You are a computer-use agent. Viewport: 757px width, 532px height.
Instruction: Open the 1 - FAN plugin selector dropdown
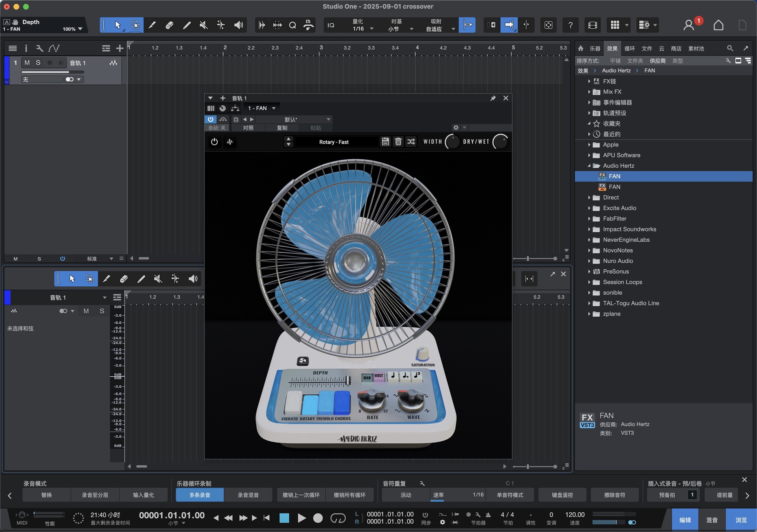(261, 108)
